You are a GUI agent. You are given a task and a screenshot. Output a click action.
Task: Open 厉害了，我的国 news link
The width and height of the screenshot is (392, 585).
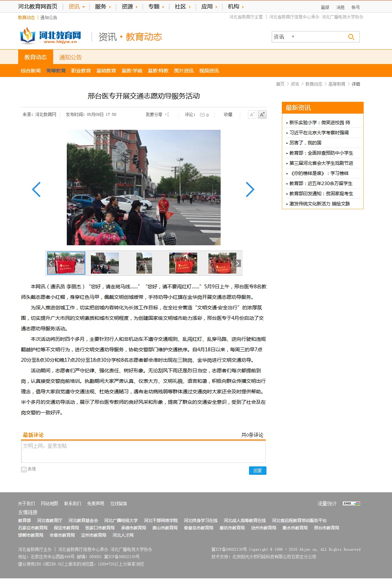(x=305, y=143)
